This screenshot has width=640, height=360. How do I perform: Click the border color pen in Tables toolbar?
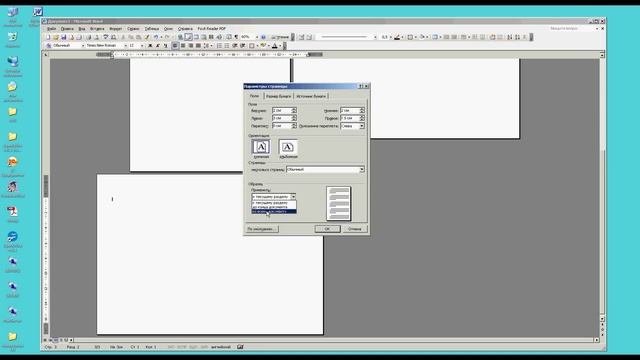pos(397,37)
